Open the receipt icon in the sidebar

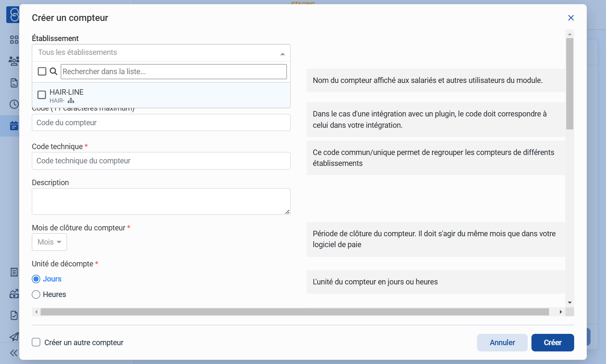click(14, 272)
